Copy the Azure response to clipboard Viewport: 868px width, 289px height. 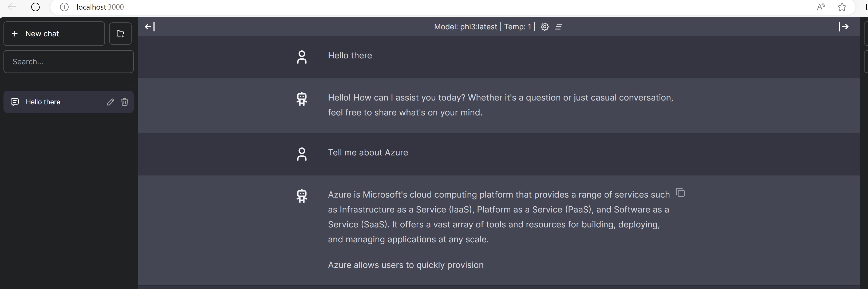coord(680,193)
